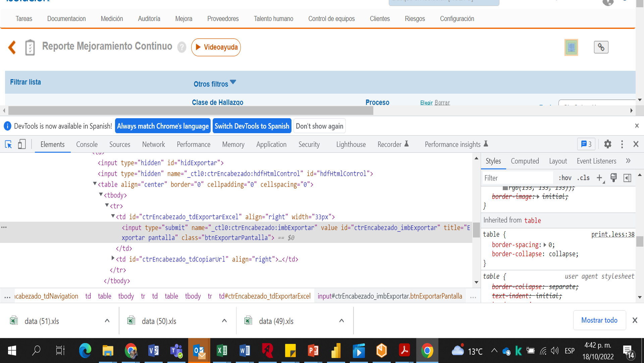This screenshot has width=644, height=363.
Task: Click the Mostrar todo downloads button
Action: pyautogui.click(x=599, y=320)
